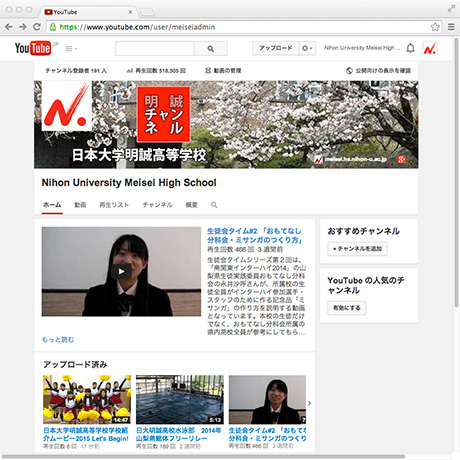The width and height of the screenshot is (460, 460).
Task: Open the settings gear dropdown beside upload
Action: coord(307,48)
